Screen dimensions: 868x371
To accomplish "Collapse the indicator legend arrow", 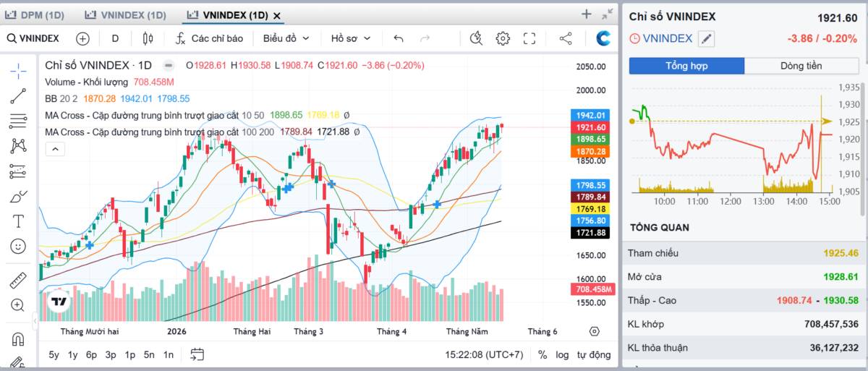I will 55,149.
